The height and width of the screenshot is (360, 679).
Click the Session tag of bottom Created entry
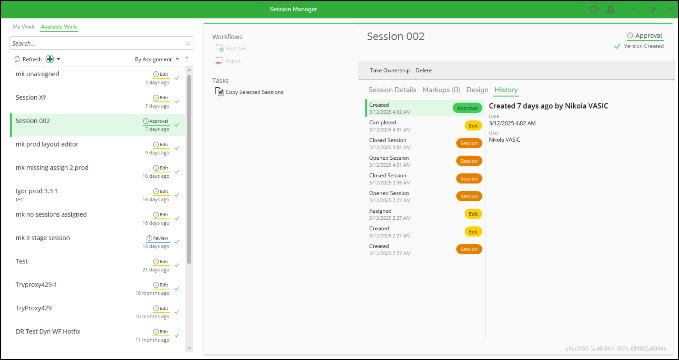469,249
